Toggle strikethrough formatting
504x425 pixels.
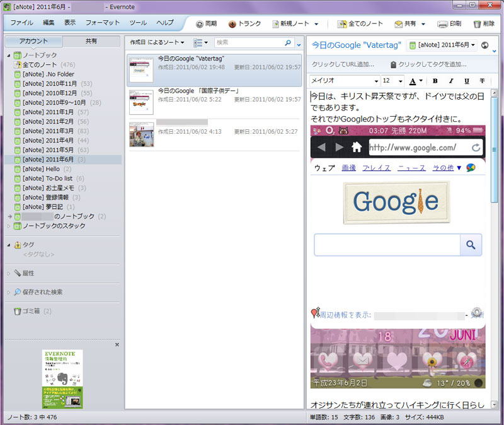[482, 81]
